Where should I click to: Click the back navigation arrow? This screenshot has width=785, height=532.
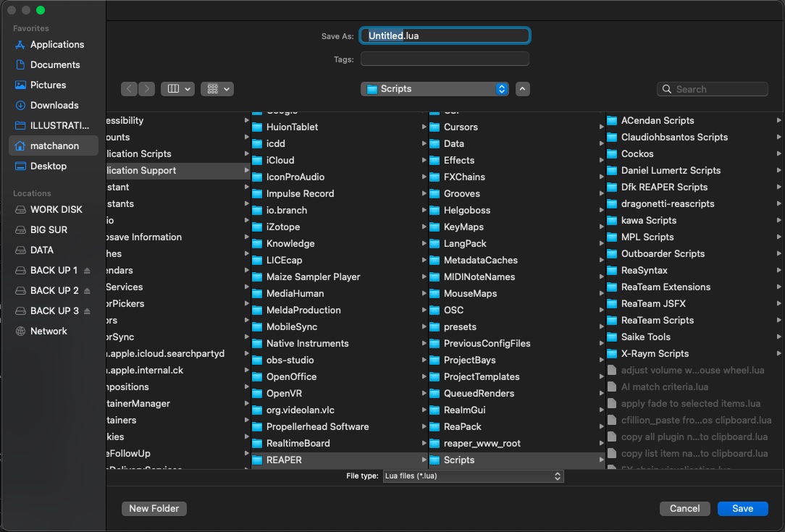(x=130, y=89)
